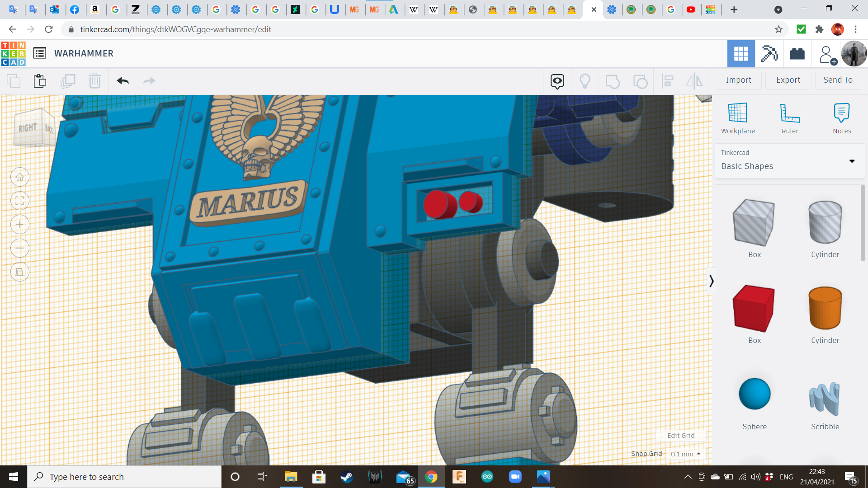The image size is (868, 488).
Task: Select the red Box shape
Action: click(x=754, y=309)
